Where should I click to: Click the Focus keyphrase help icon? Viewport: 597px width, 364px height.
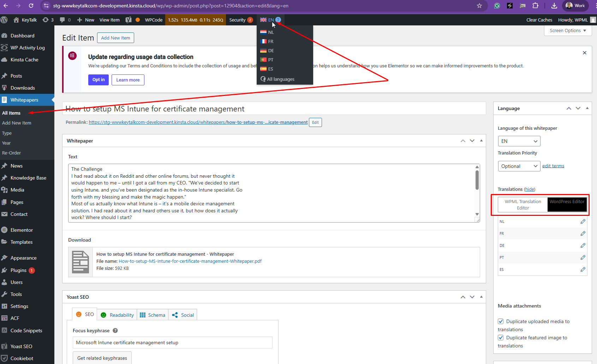115,330
